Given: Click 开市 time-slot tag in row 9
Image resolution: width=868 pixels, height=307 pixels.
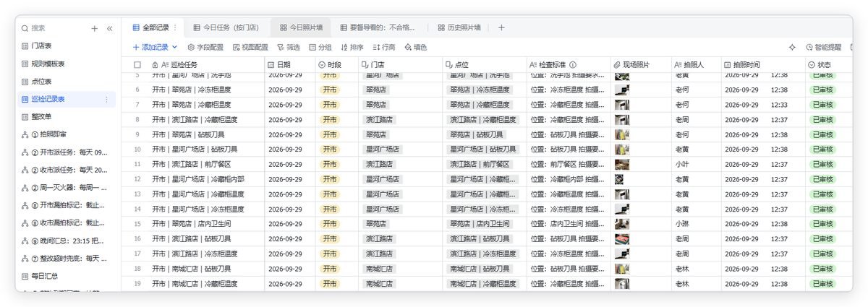Looking at the screenshot, I should coord(330,134).
